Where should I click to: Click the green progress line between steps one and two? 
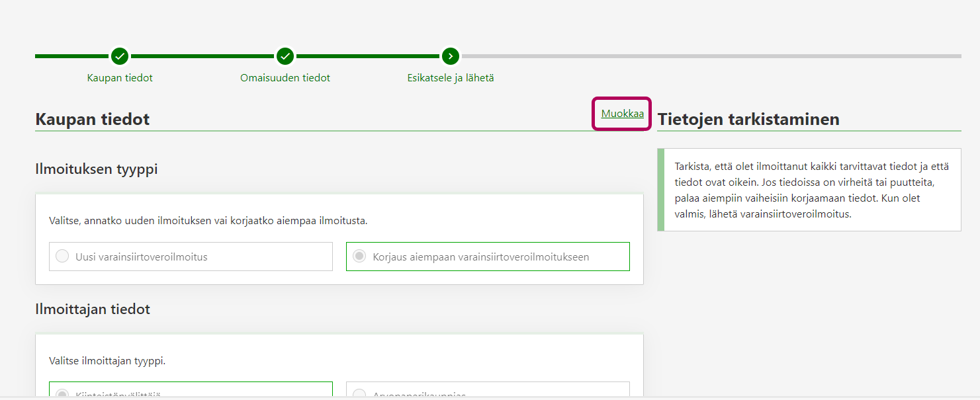click(202, 56)
